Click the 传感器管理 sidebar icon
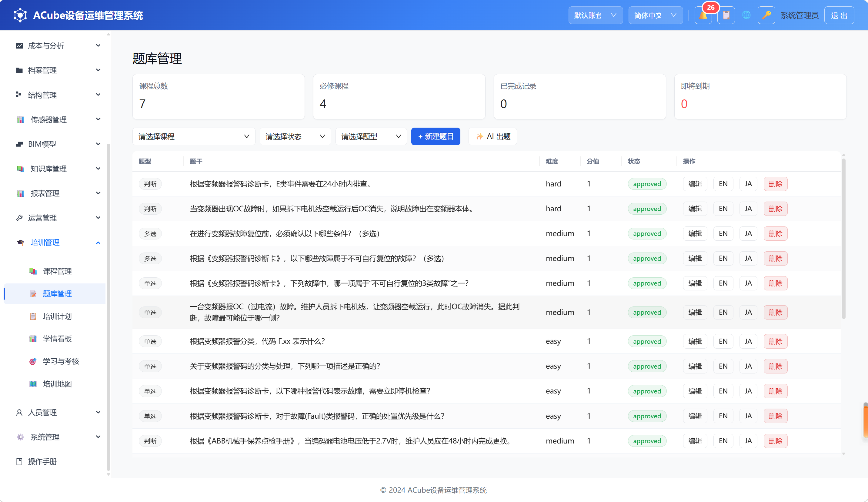 coord(20,119)
